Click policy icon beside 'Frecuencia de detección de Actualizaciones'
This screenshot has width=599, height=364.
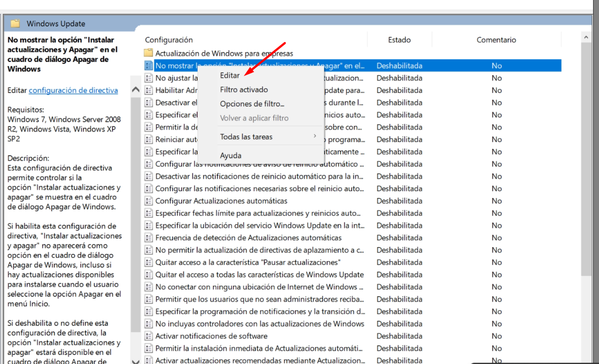[x=149, y=238]
